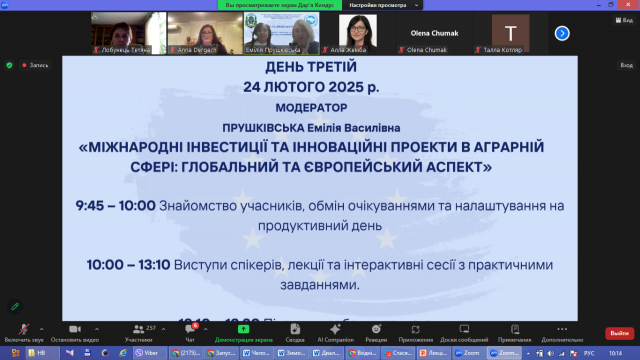Switch to Word Зимо... document
Image resolution: width=640 pixels, height=360 pixels.
click(x=292, y=353)
